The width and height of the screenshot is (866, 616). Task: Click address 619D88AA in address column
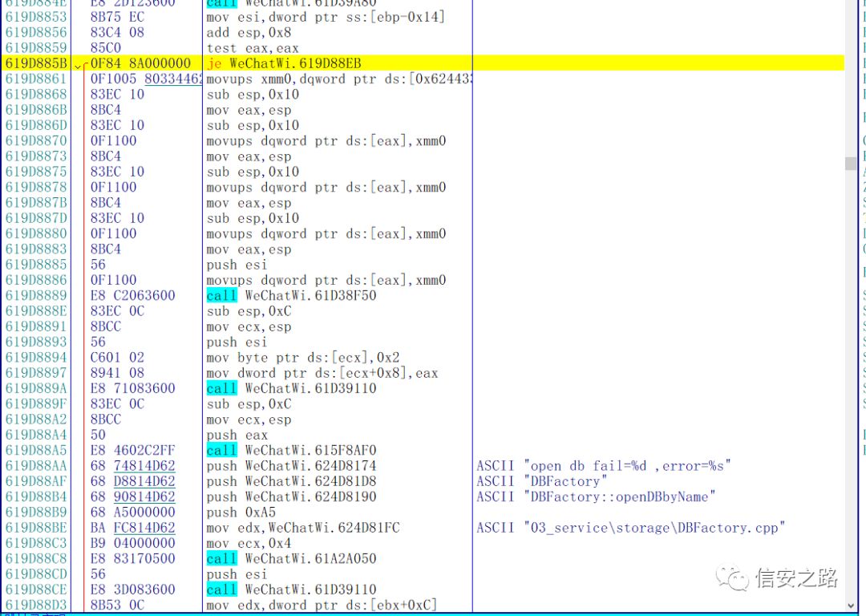36,466
